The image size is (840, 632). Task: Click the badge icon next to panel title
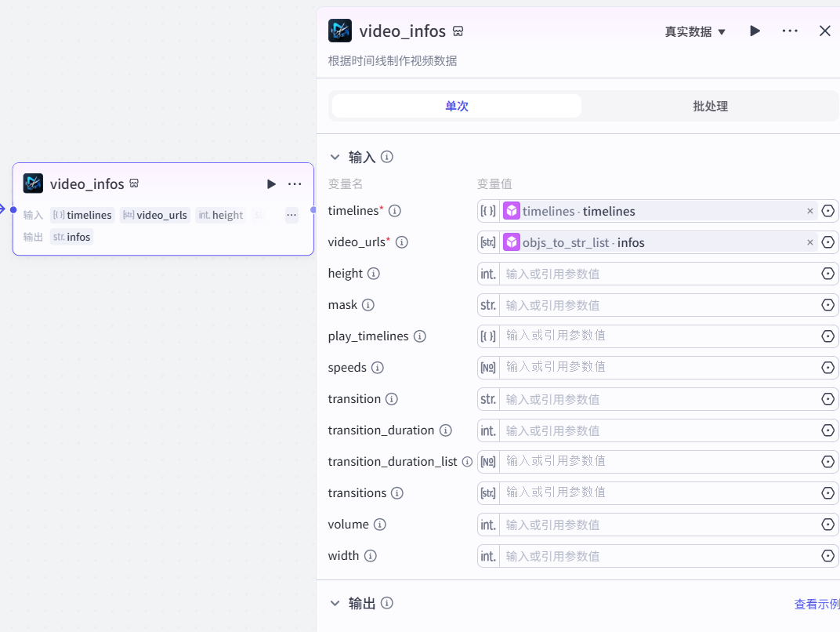point(458,31)
